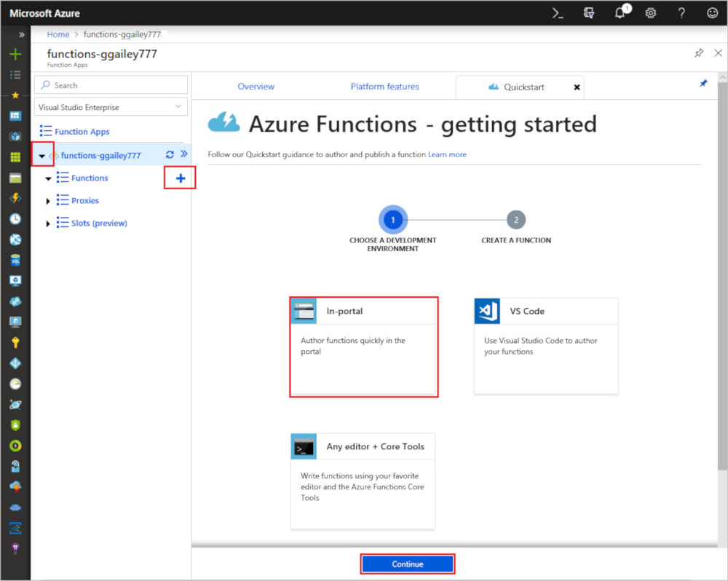Open Cloud Shell from the top bar
Screen dimensions: 728x581
(x=558, y=13)
